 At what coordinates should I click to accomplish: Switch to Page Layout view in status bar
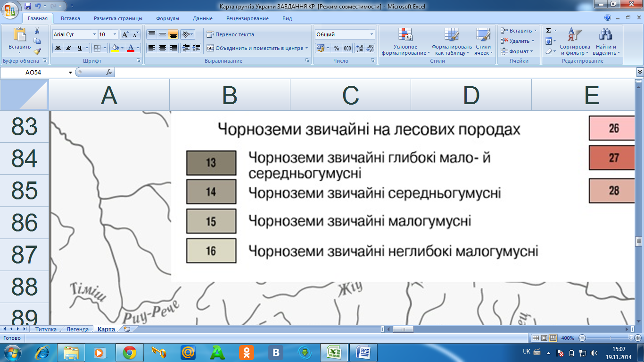coord(544,338)
